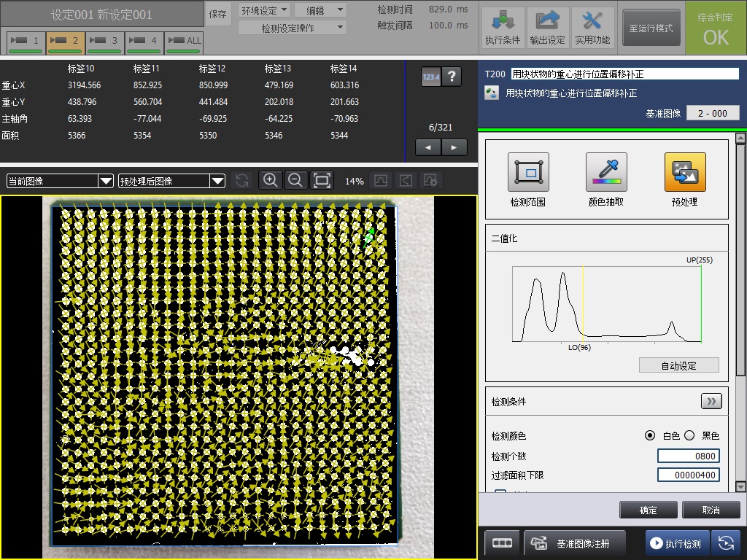Open 实用功能 utility functions wrench icon
The height and width of the screenshot is (560, 747).
coord(592,28)
